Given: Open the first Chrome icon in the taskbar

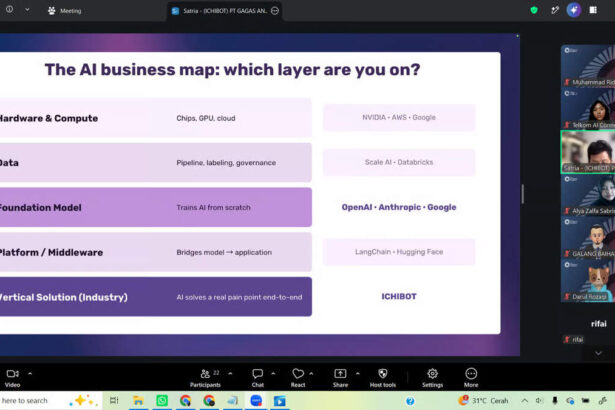Looking at the screenshot, I should tap(185, 401).
